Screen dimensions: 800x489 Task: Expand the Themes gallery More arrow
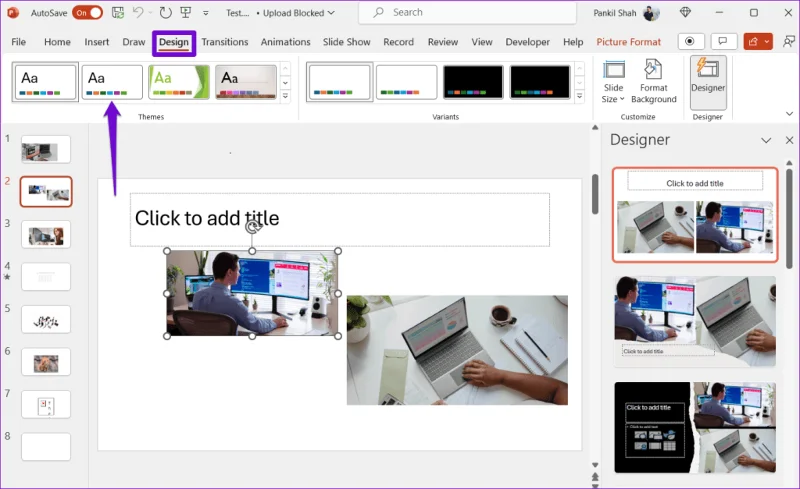(x=285, y=95)
